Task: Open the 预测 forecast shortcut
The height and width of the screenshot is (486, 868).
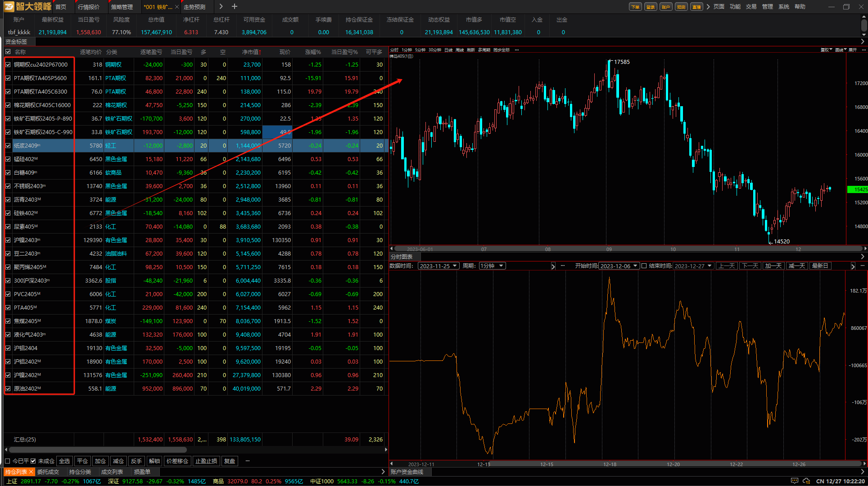Action: tap(681, 7)
